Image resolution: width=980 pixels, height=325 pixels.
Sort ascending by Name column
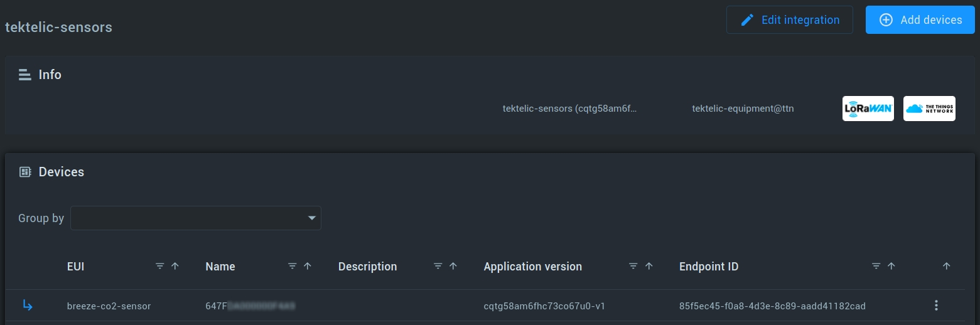308,267
